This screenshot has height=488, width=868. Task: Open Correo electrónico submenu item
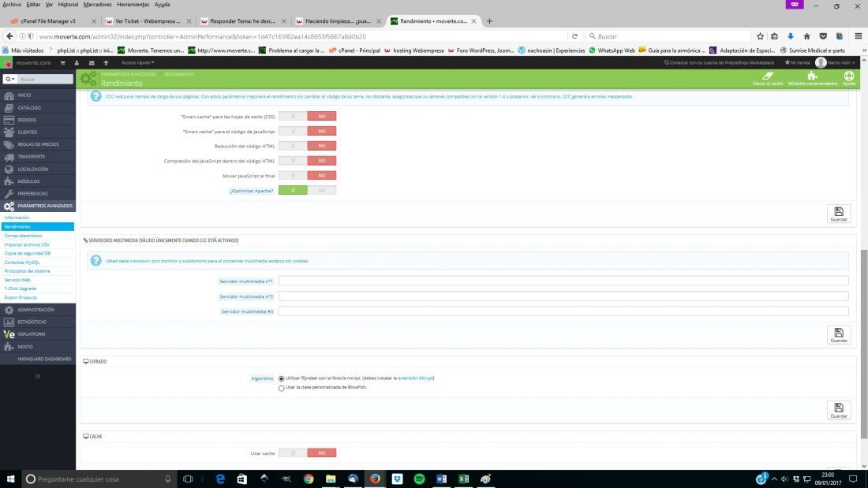pyautogui.click(x=23, y=236)
